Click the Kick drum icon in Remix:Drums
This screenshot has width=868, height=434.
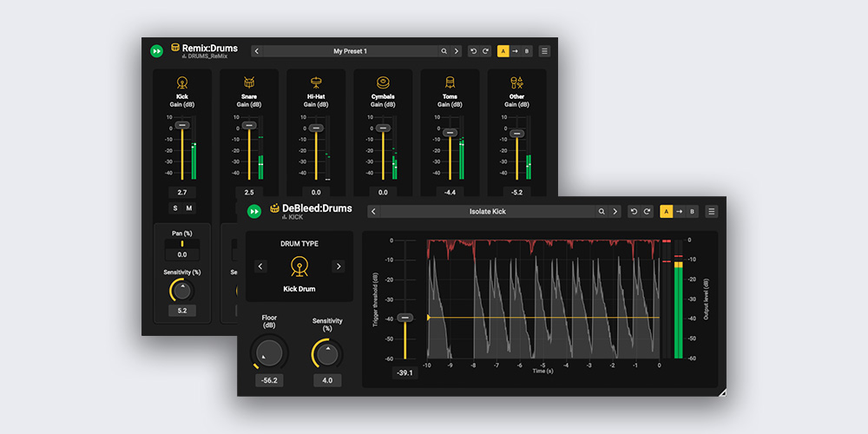point(182,82)
